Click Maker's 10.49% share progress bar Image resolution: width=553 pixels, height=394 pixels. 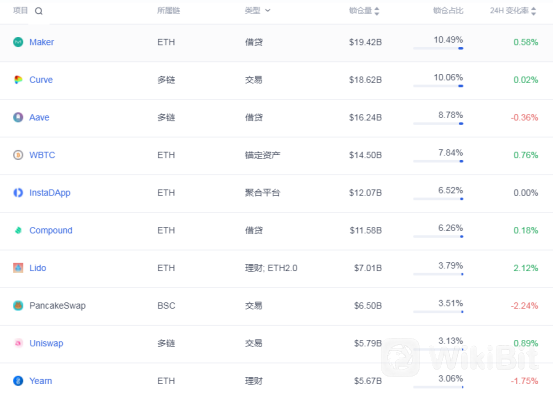438,48
